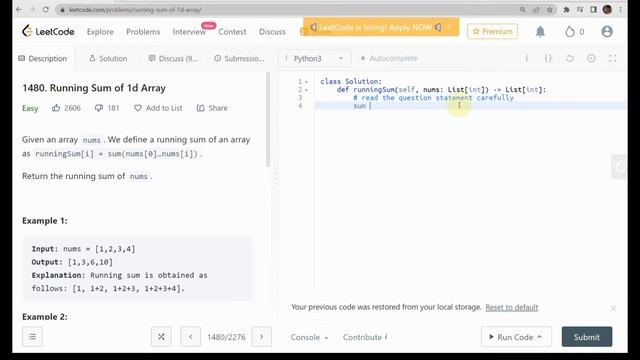
Task: Click Reset to default link
Action: 511,307
